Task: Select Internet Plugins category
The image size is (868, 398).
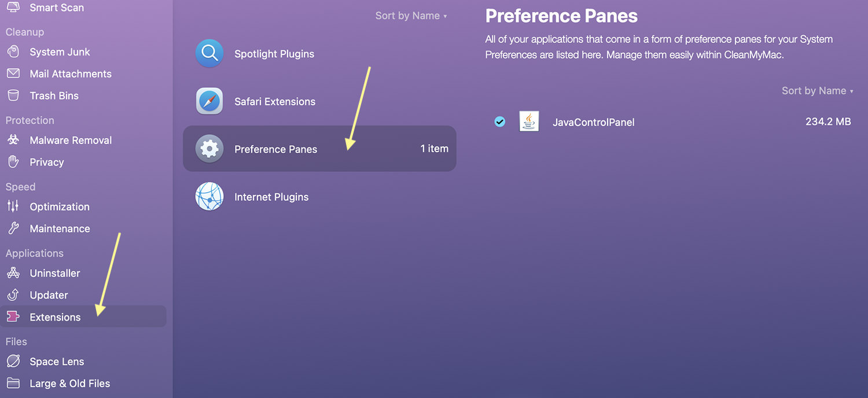Action: click(319, 197)
